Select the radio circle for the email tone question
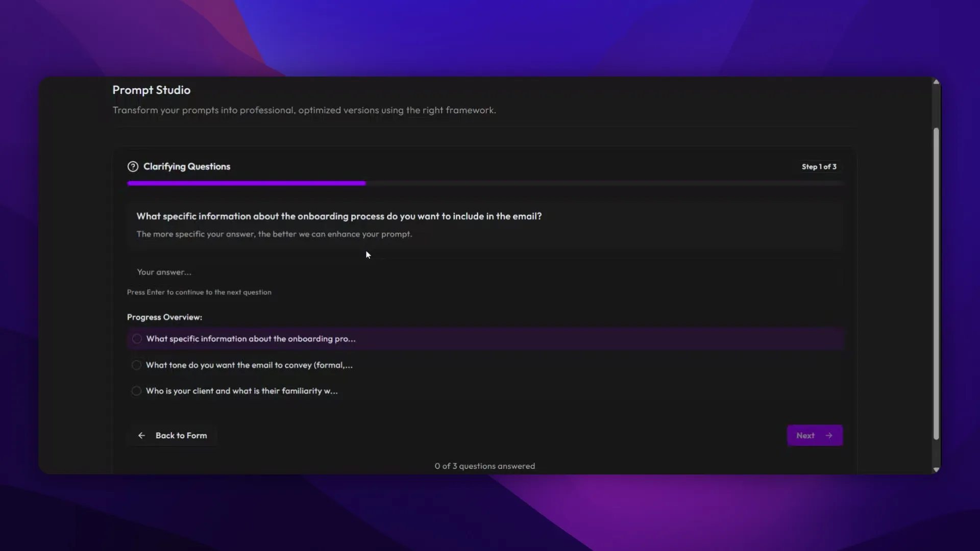 [x=136, y=365]
